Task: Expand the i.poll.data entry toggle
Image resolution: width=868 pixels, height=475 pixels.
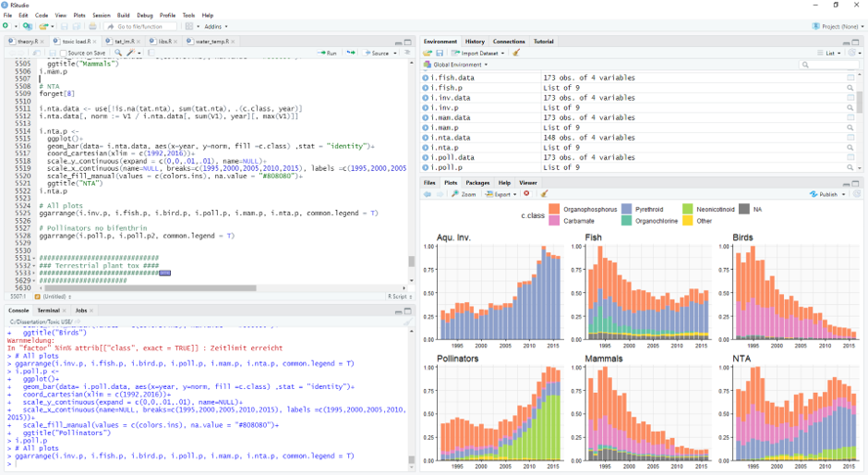Action: click(x=425, y=157)
